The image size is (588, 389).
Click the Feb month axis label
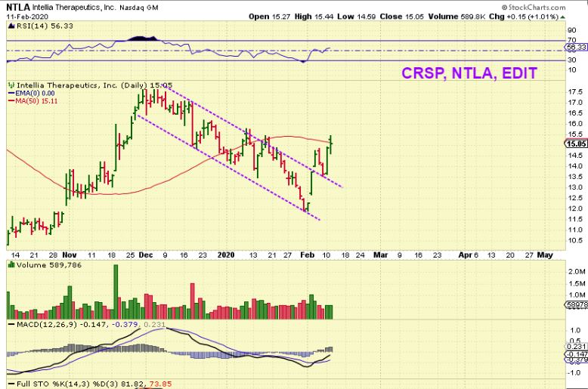coord(307,255)
